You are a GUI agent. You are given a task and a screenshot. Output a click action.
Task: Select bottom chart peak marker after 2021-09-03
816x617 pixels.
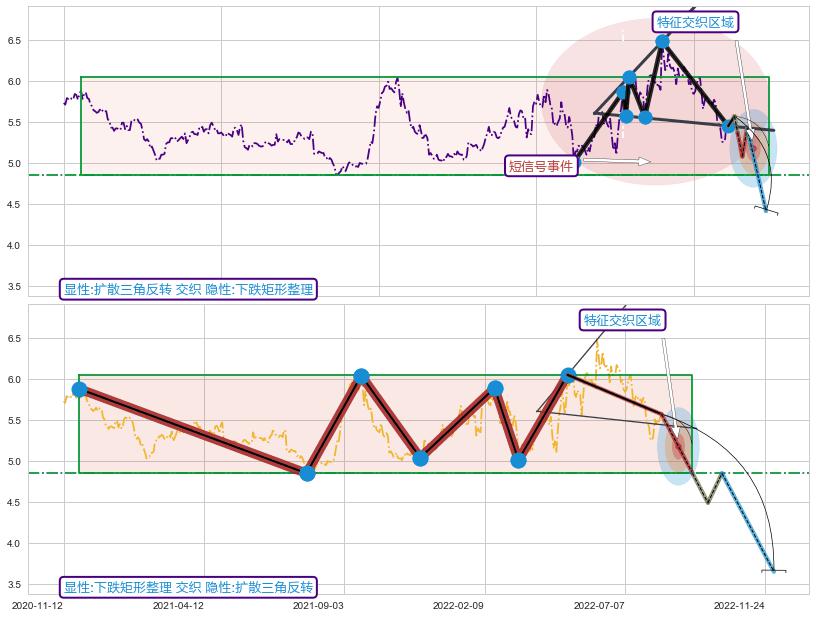click(x=361, y=376)
